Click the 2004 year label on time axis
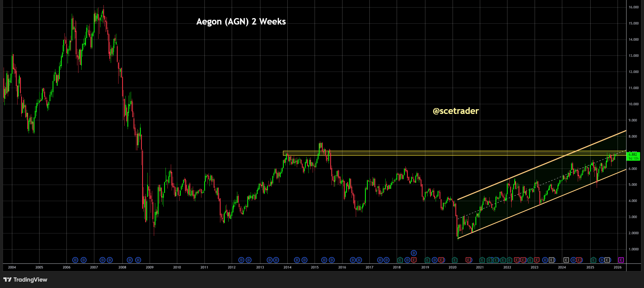This screenshot has width=644, height=288. tap(12, 267)
